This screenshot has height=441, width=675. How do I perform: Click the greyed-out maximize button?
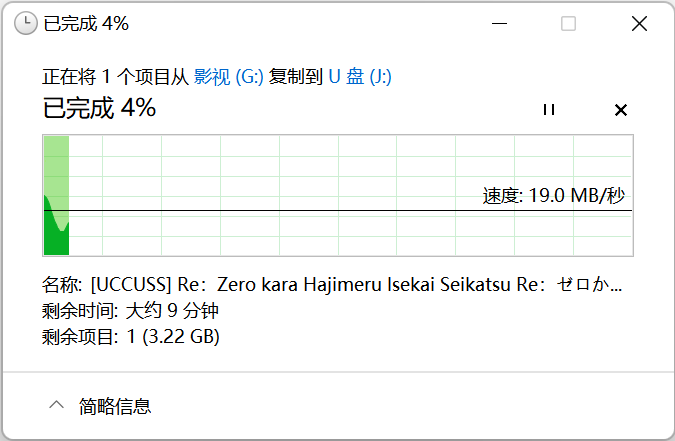(568, 23)
